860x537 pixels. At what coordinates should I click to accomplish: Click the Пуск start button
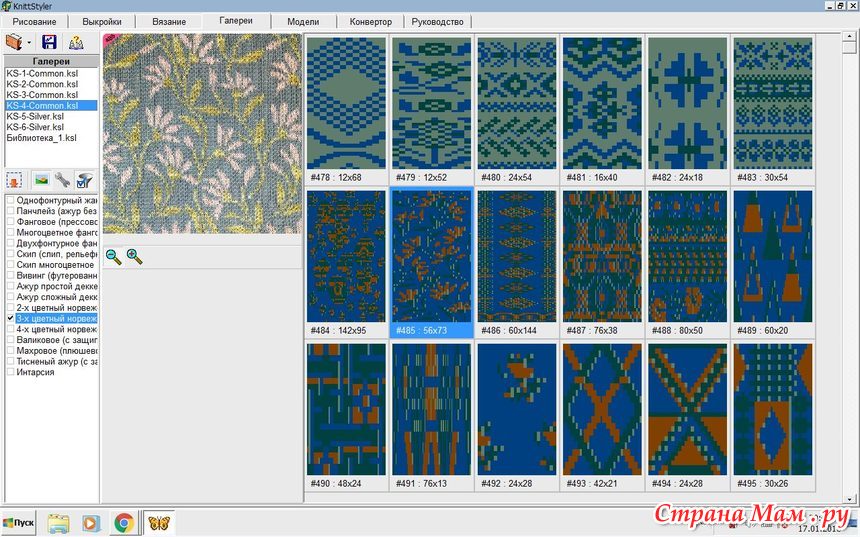[x=19, y=523]
